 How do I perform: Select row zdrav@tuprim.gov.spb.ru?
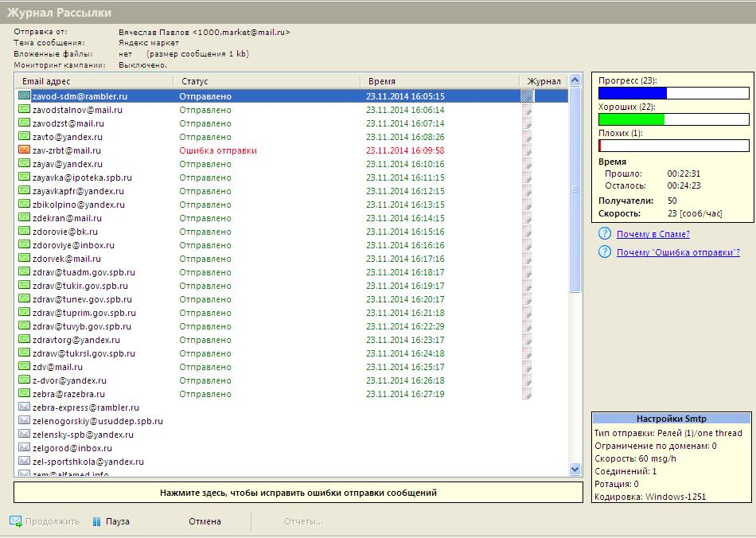point(292,313)
